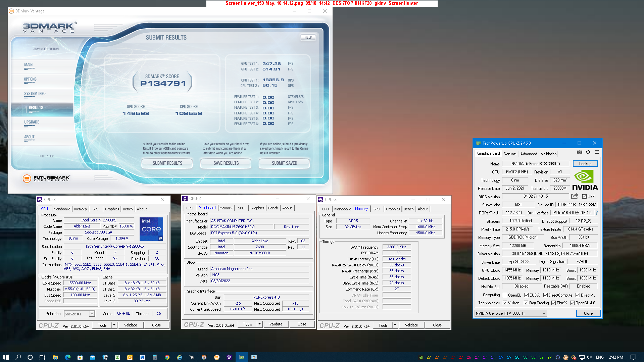Open taskbar Search
This screenshot has width=644, height=362.
pyautogui.click(x=18, y=357)
